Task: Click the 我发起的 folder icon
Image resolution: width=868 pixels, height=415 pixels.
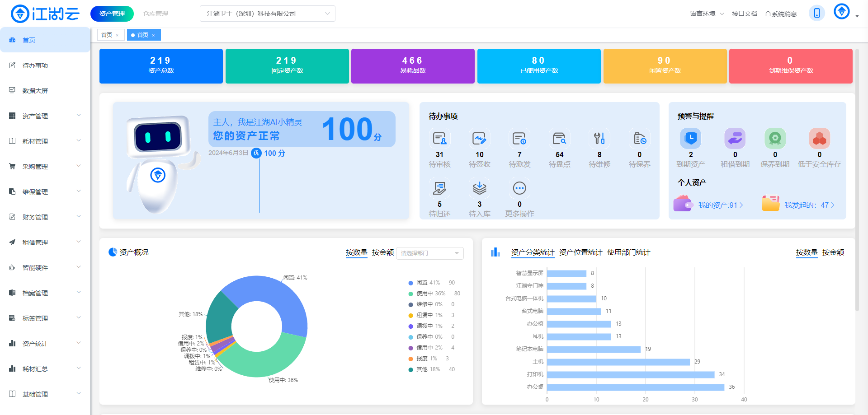Action: (x=771, y=204)
